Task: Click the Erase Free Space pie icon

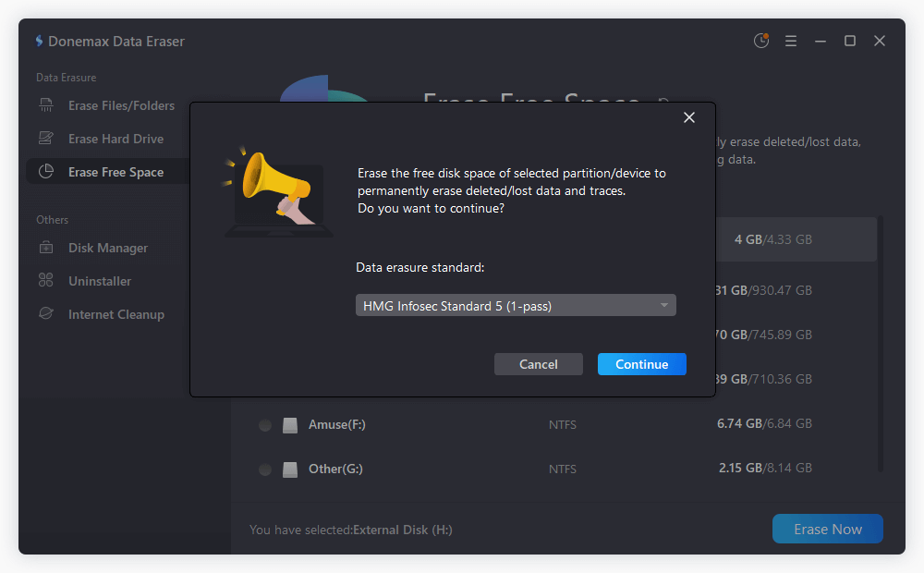Action: click(x=46, y=172)
